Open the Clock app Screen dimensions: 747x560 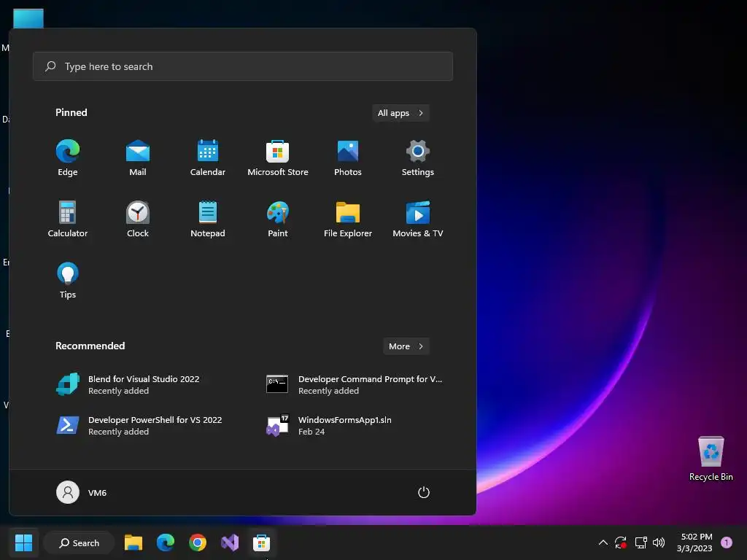[138, 219]
